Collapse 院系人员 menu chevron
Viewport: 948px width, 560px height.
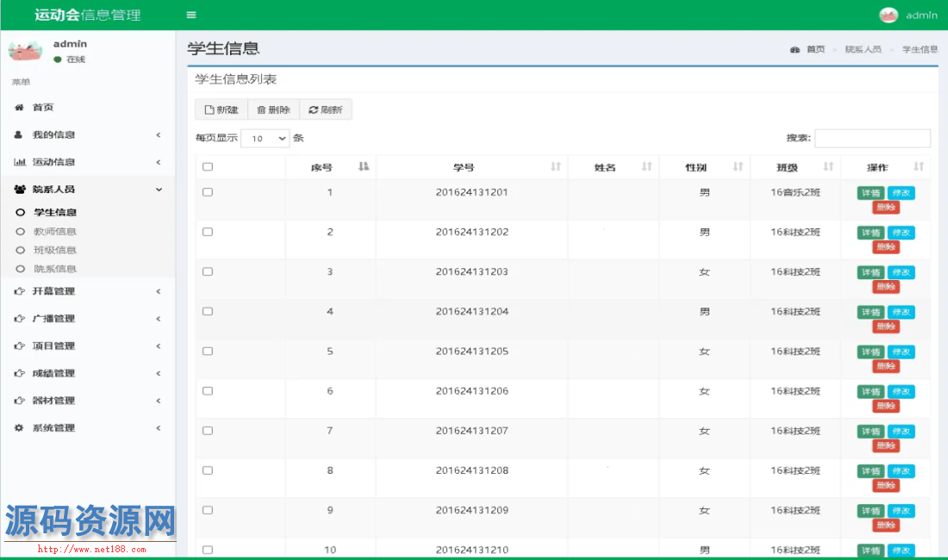pyautogui.click(x=159, y=189)
